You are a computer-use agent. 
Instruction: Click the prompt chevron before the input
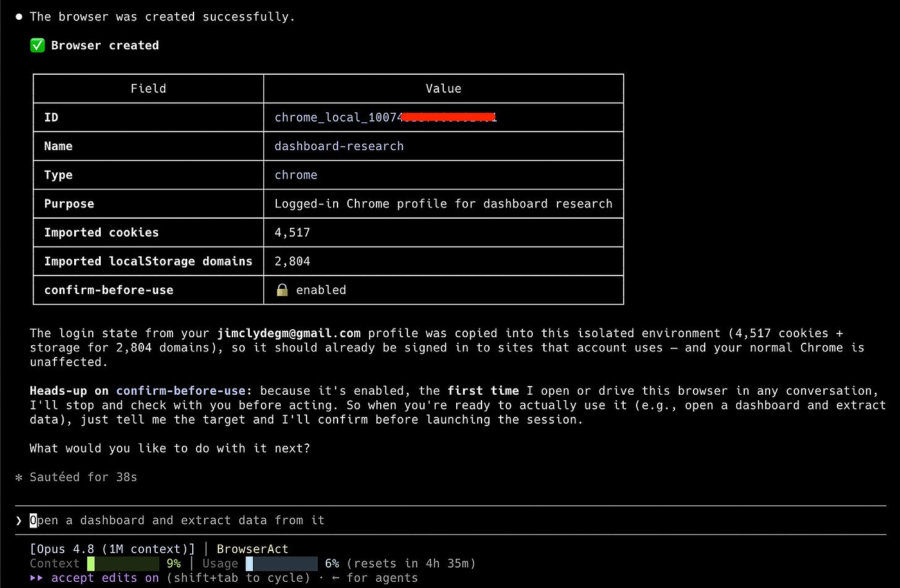pos(19,521)
